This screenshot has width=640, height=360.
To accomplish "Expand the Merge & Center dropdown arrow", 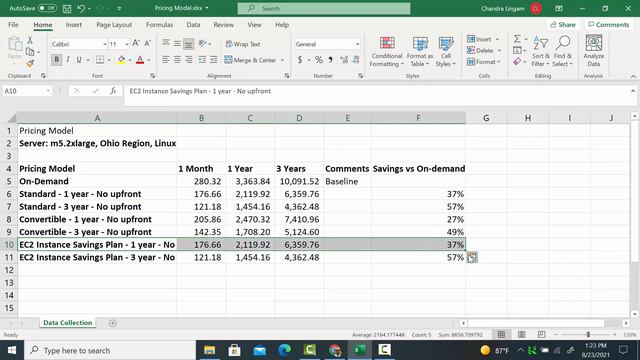I will [282, 60].
